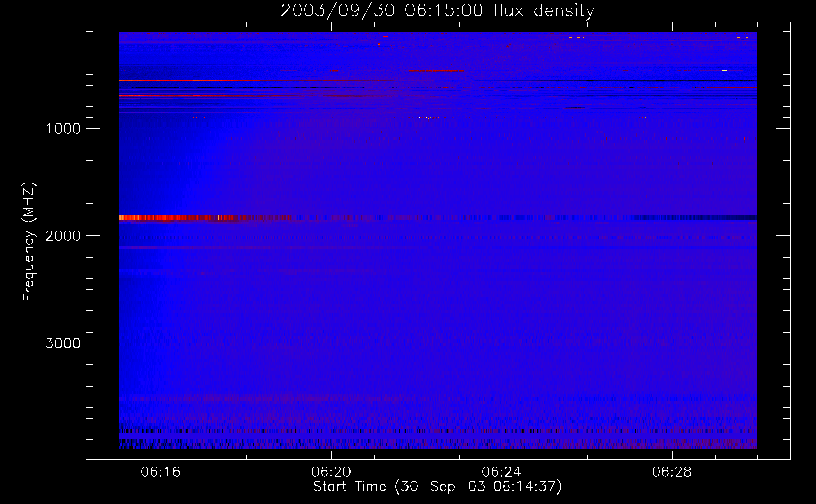Click the 06:20 time axis label
This screenshot has height=504, width=816.
click(331, 472)
